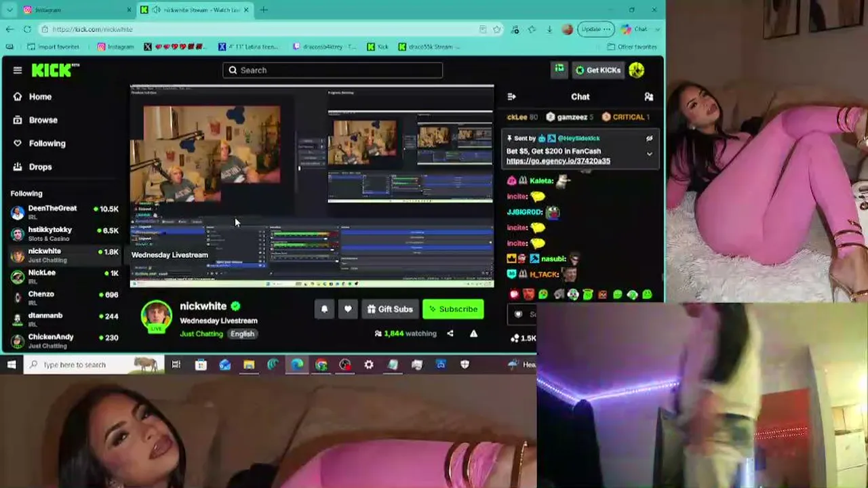Select nickwhite in the Following list

coord(64,256)
